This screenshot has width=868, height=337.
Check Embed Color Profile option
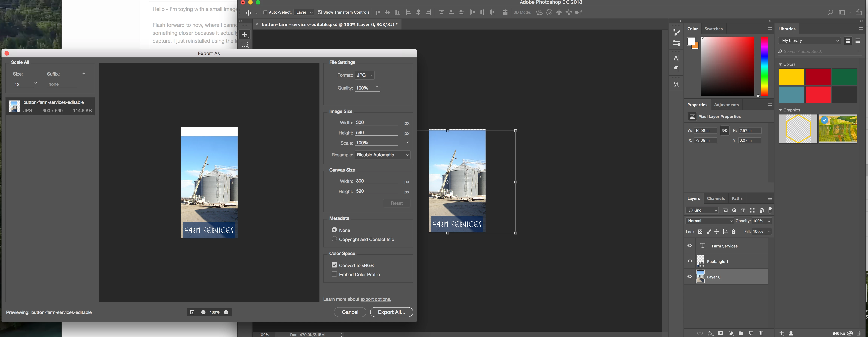coord(334,274)
